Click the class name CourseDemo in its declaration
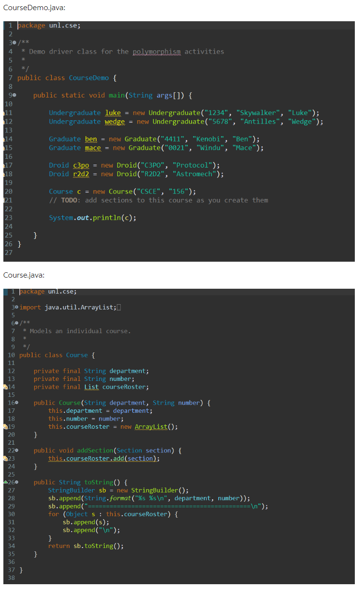364x590 pixels. 89,78
